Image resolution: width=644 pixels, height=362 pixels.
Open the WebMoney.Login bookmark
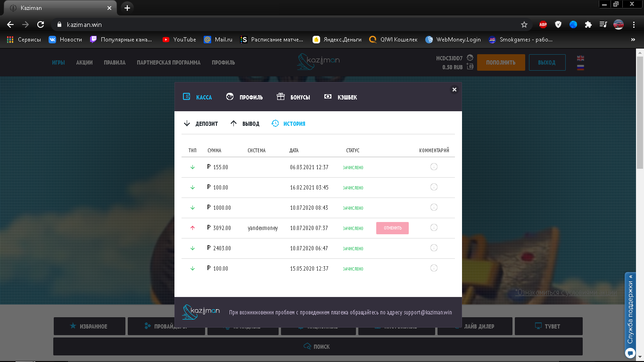[453, 40]
